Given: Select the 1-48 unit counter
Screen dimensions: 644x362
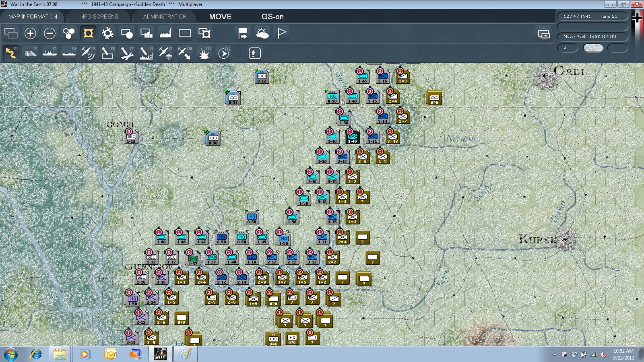Looking at the screenshot, I should tap(352, 97).
